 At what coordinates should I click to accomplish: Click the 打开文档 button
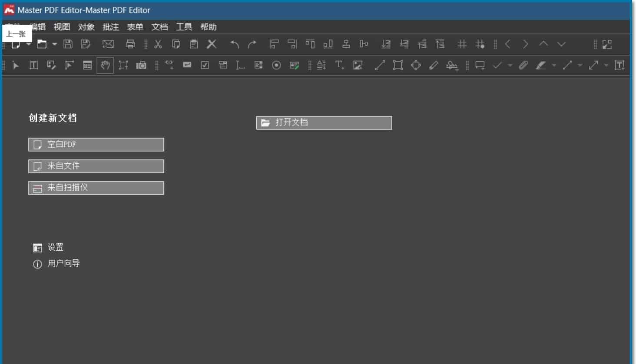(324, 123)
